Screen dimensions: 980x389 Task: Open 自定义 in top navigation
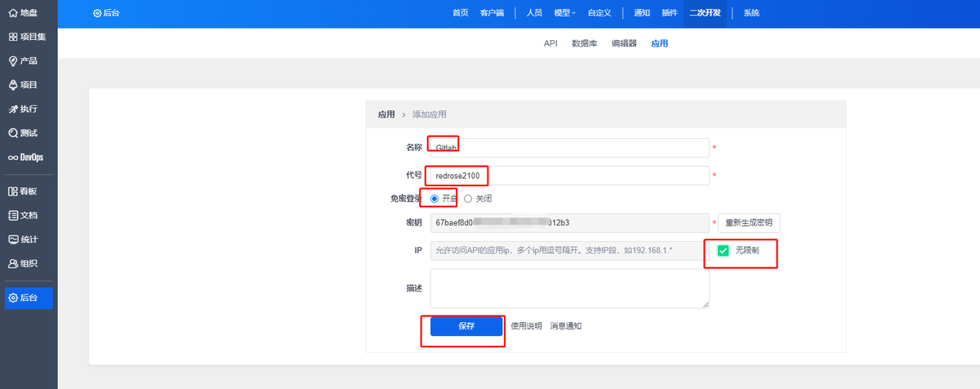coord(600,13)
